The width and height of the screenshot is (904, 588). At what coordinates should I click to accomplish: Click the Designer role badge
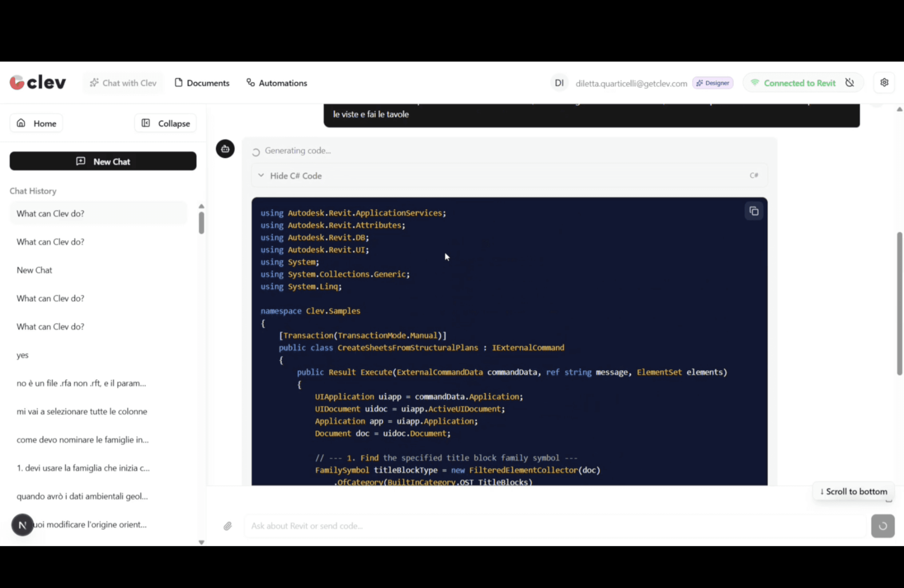712,83
